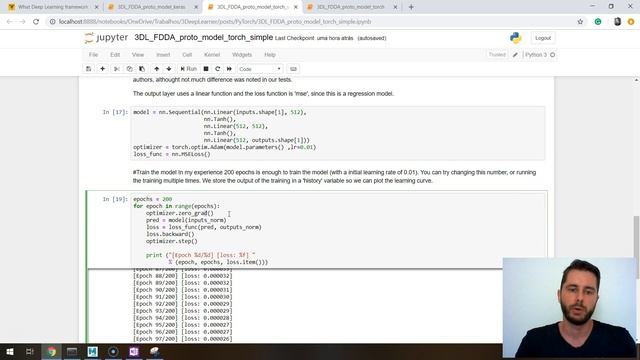Image resolution: width=640 pixels, height=360 pixels.
Task: Open the Windows Start menu
Action: (10, 351)
